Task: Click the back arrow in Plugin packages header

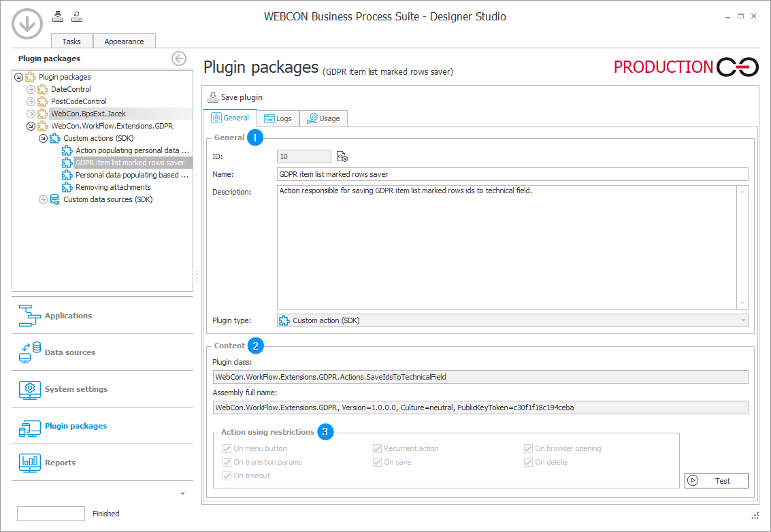Action: tap(179, 59)
